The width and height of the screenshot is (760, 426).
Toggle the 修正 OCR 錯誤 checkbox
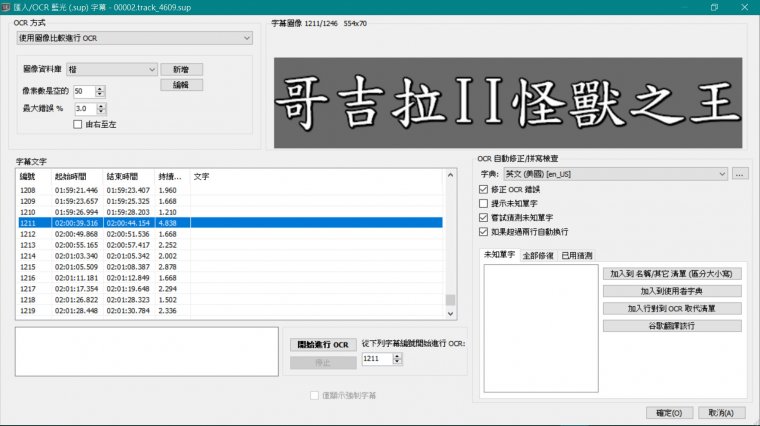(x=483, y=189)
